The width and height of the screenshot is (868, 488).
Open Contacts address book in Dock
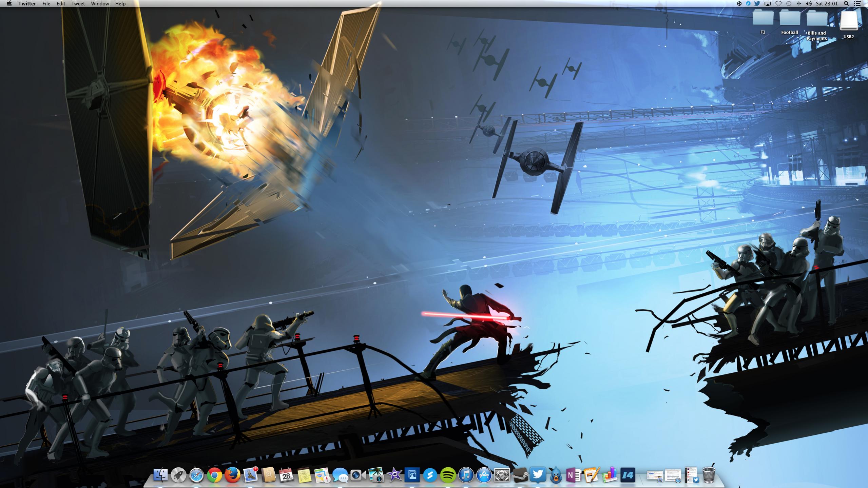pyautogui.click(x=268, y=475)
